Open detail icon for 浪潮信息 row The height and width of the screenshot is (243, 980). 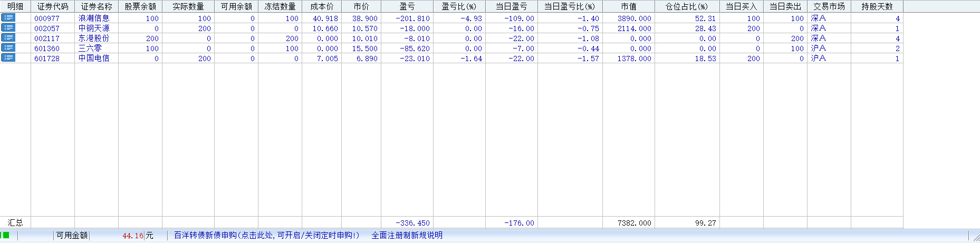[8, 18]
